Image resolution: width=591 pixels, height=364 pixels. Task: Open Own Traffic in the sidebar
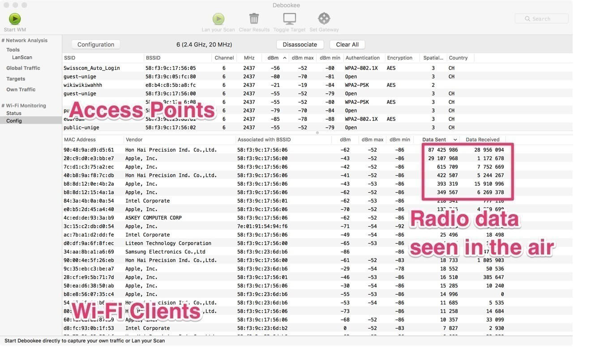(21, 89)
